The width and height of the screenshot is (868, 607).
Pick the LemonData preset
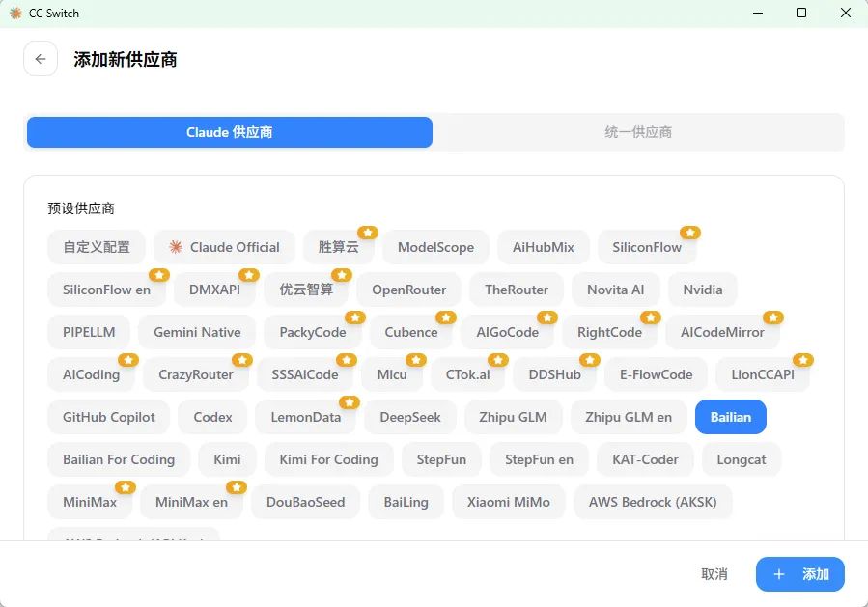click(x=305, y=417)
